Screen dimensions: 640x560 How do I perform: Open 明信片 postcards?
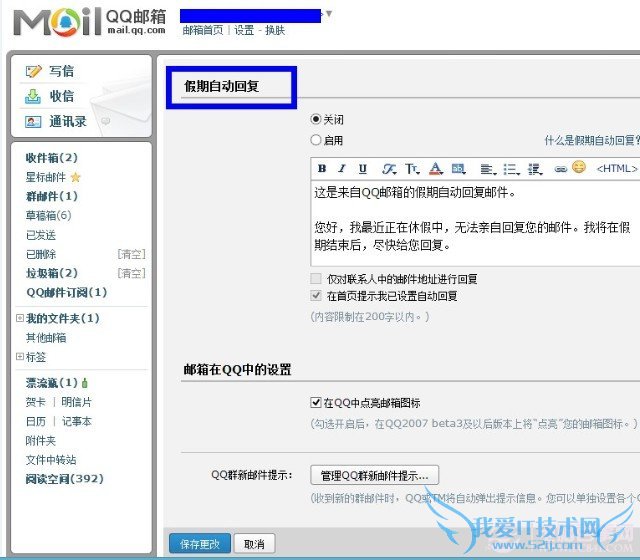[76, 402]
